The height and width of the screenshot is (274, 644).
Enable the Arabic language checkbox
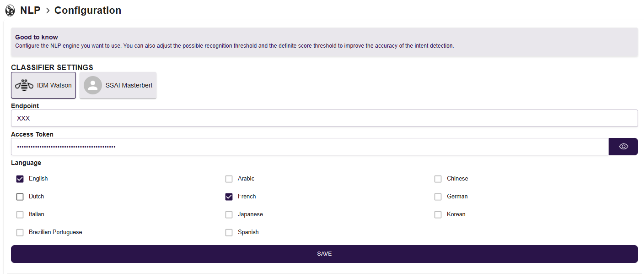click(229, 179)
